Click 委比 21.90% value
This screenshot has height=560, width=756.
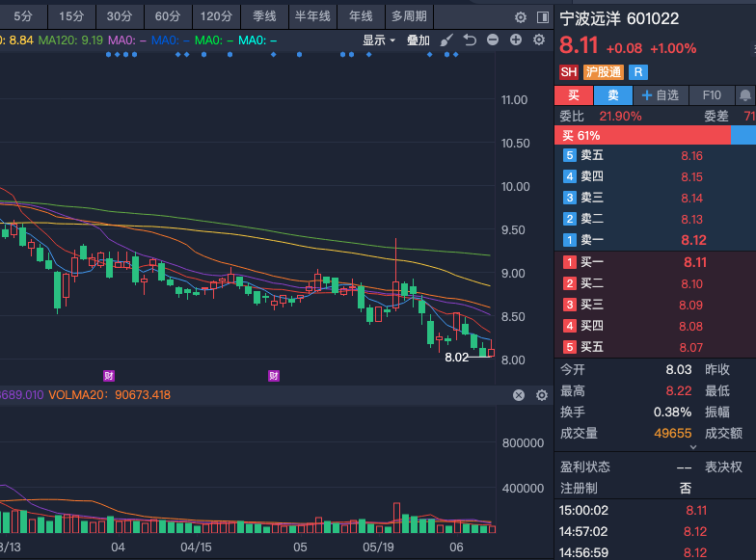620,116
